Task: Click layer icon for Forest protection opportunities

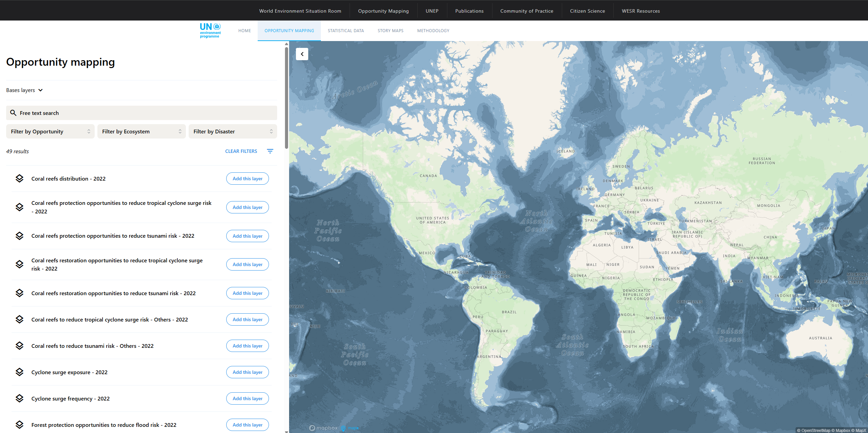Action: 19,425
